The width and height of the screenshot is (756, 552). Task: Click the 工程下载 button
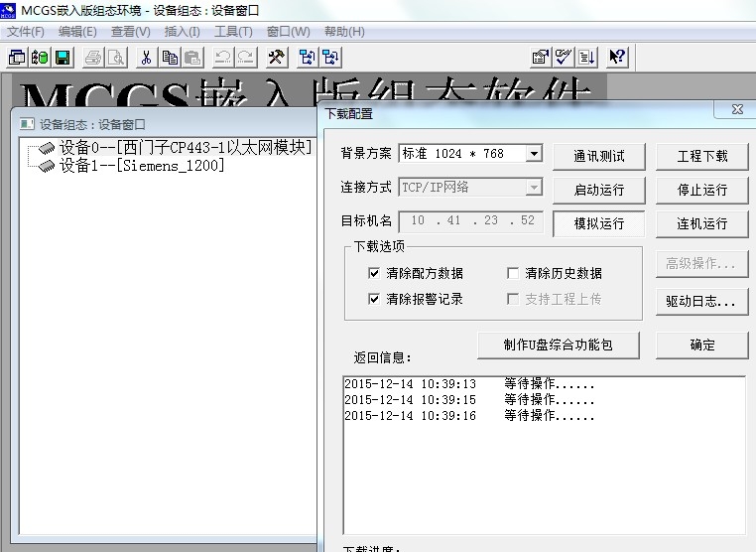702,156
